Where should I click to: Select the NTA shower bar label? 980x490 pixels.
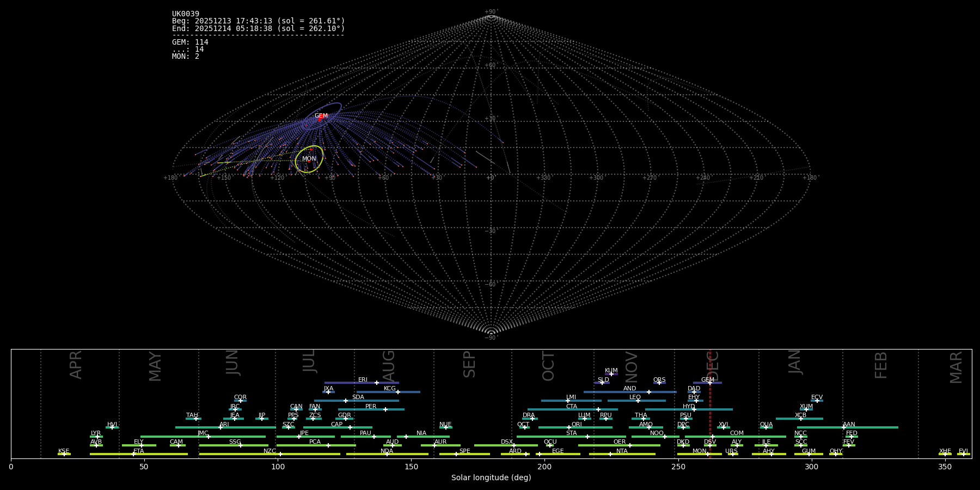pyautogui.click(x=622, y=451)
